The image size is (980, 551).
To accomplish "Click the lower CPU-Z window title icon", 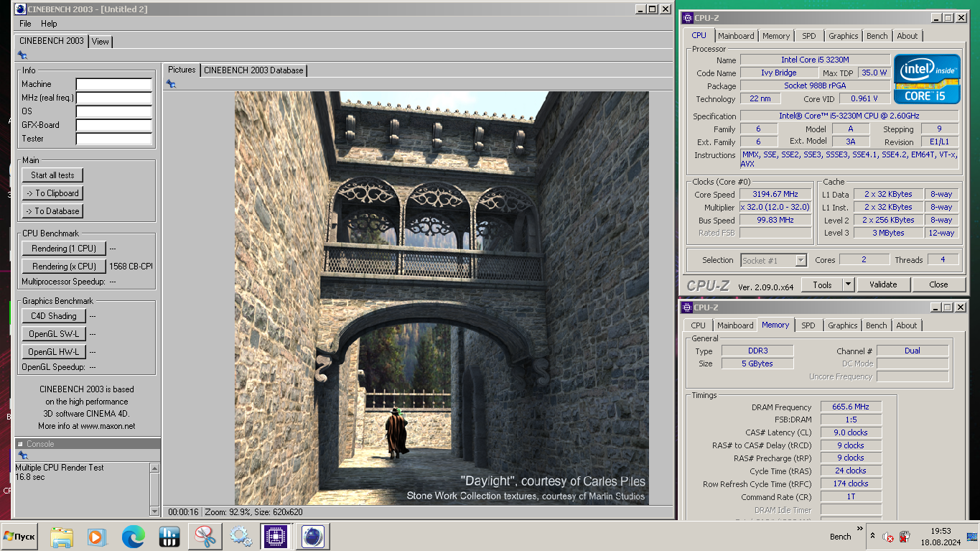I will (686, 307).
